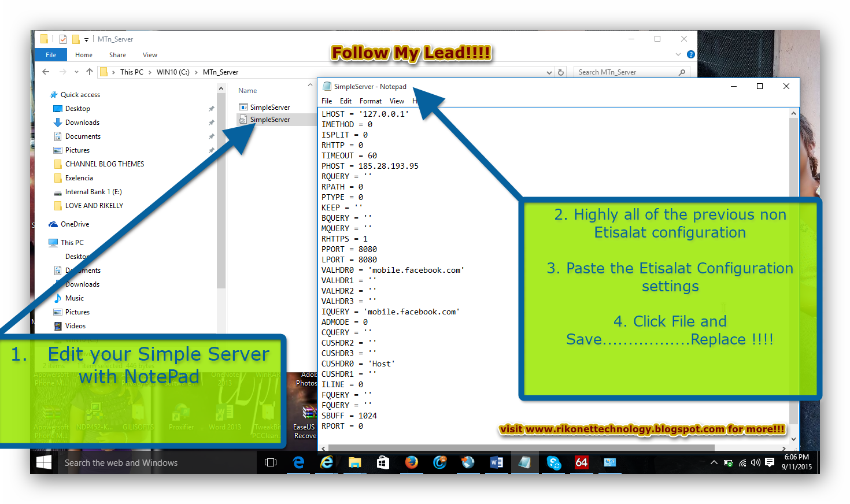Viewport: 850px width, 504px height.
Task: Click the Explorer Up arrow
Action: 89,72
